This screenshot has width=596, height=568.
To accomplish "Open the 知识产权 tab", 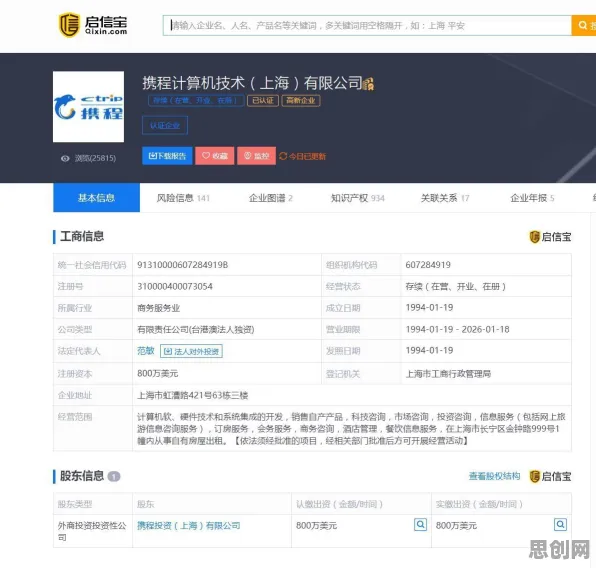I will point(358,198).
